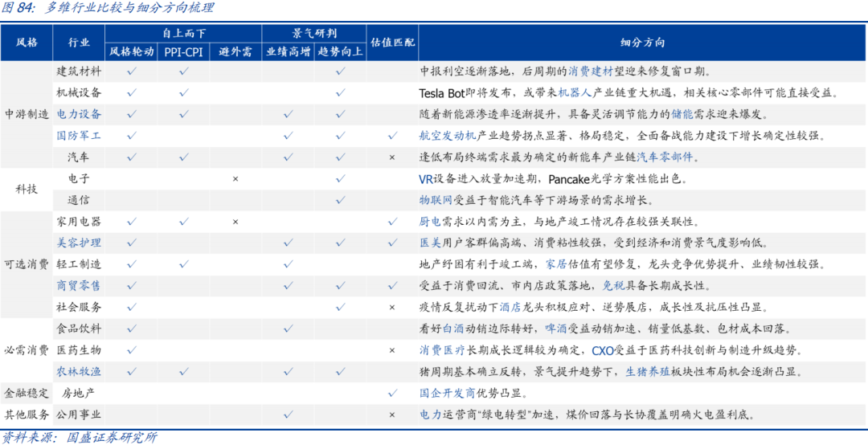
Task: Click the 避外需 sub-header
Action: [x=235, y=52]
